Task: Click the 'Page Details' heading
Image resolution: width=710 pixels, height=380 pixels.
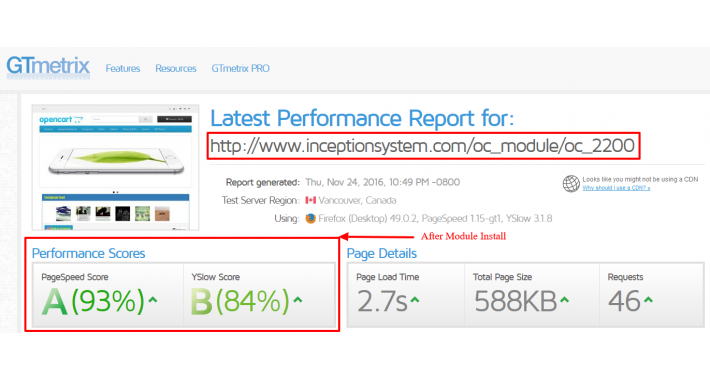Action: [x=382, y=253]
